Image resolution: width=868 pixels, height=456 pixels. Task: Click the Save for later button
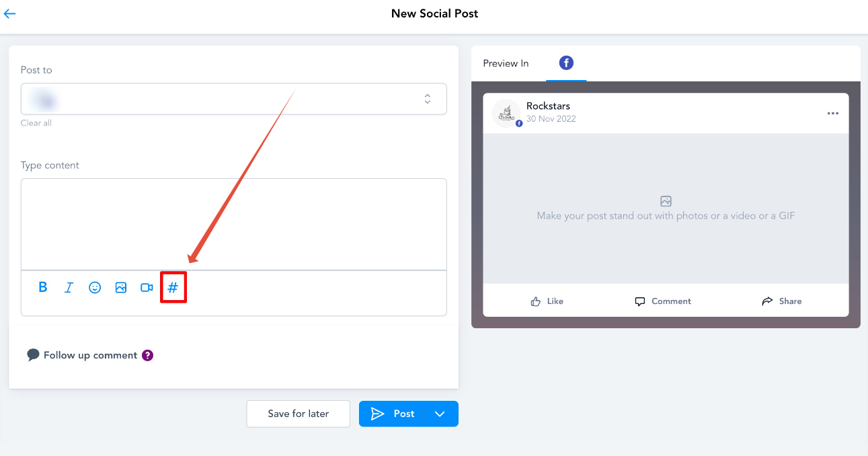[298, 414]
